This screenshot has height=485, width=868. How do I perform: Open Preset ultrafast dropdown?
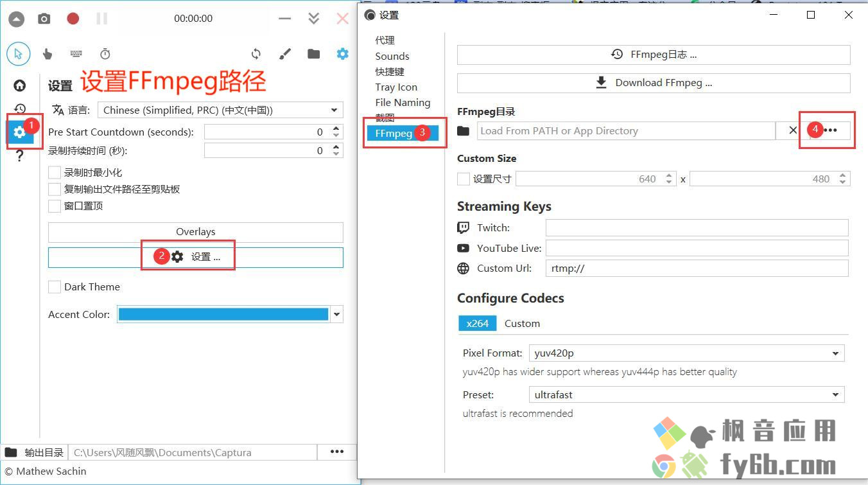pyautogui.click(x=687, y=394)
